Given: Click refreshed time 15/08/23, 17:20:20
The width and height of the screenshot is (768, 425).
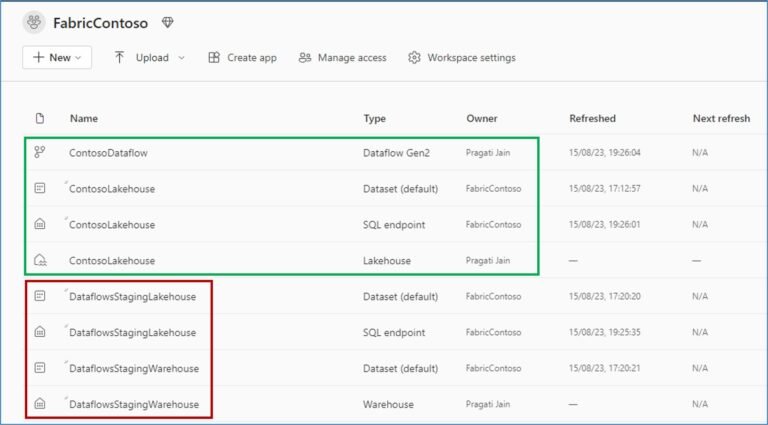Looking at the screenshot, I should [x=604, y=296].
